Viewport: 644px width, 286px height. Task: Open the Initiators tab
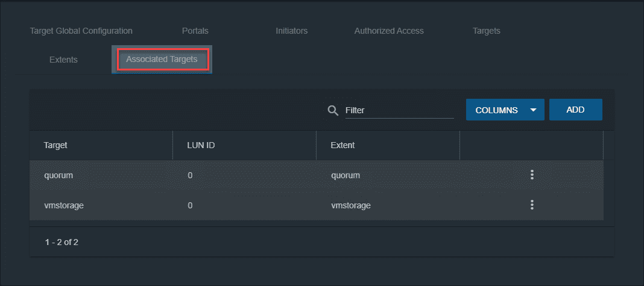click(x=292, y=31)
